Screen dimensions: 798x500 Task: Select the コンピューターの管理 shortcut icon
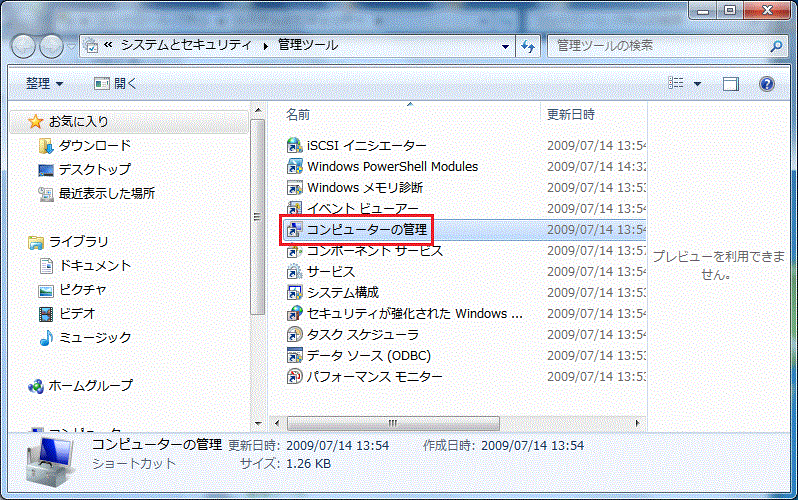coord(295,230)
